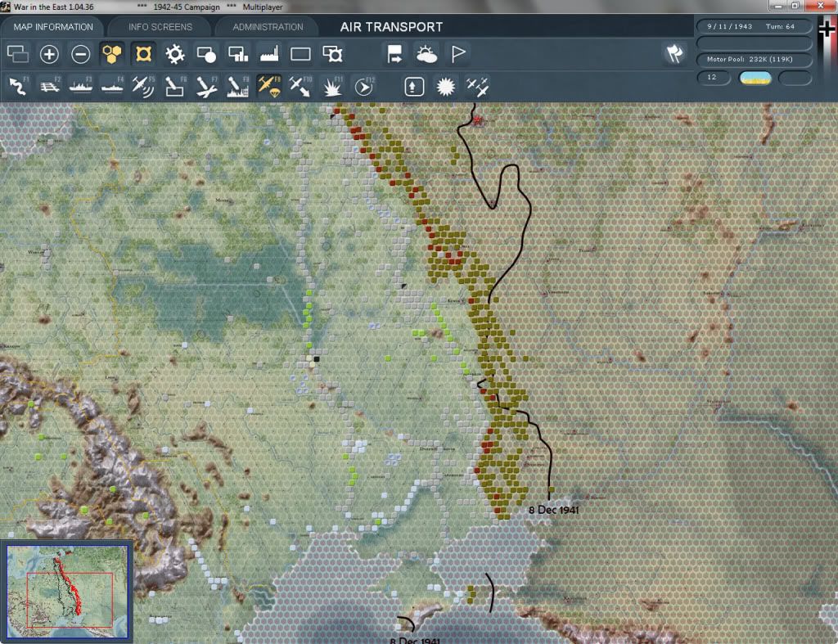Click the red city marker at top of map
Screen dimensions: 838x644
477,121
